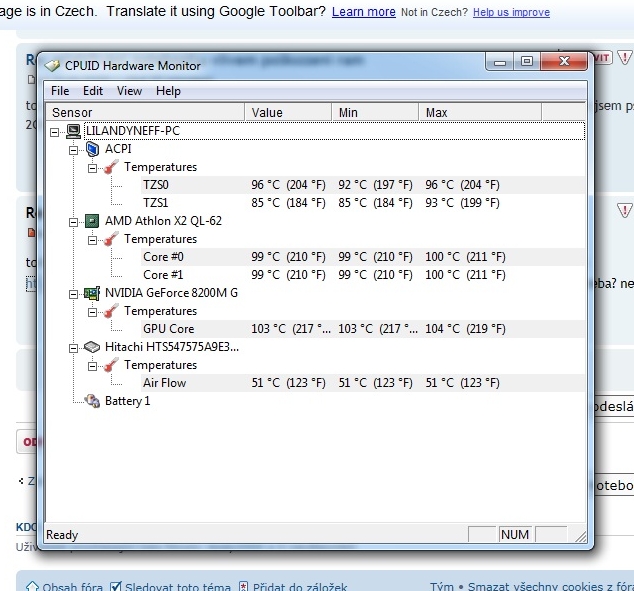This screenshot has width=634, height=591.
Task: Click the thermometer icon under ACPI
Action: point(111,167)
